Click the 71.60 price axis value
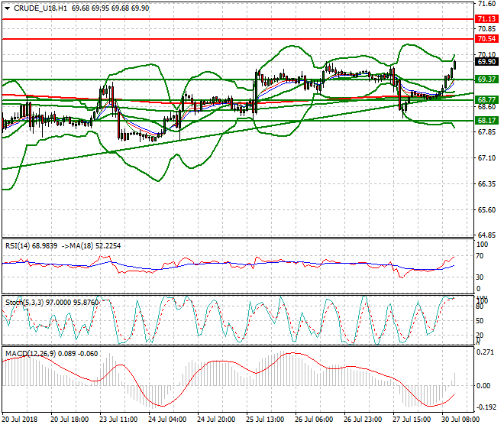Screen dimensions: 504x428 pos(486,4)
